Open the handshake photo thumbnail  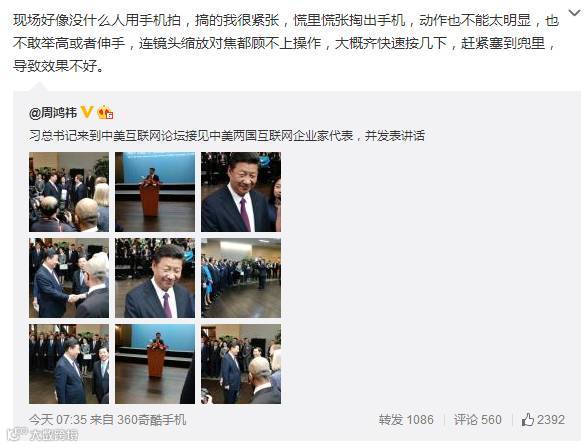point(69,278)
